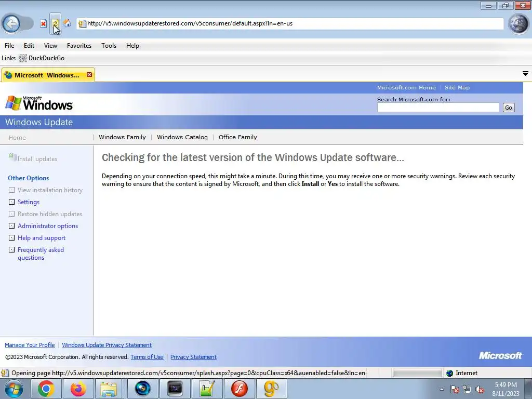The width and height of the screenshot is (532, 399).
Task: Click the Other Options heading
Action: click(x=28, y=178)
